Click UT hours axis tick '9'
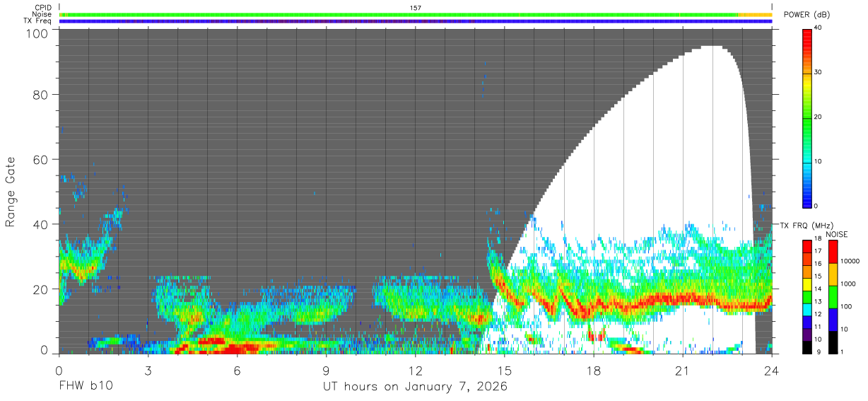This screenshot has height=401, width=868. pyautogui.click(x=327, y=370)
